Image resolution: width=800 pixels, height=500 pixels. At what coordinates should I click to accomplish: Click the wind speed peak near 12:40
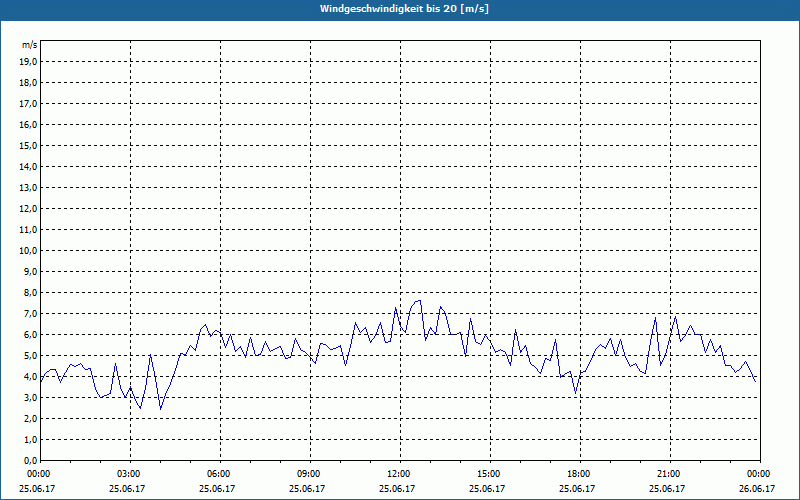[x=419, y=301]
